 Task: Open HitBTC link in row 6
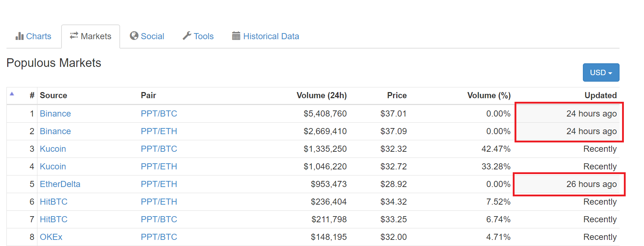tap(54, 202)
